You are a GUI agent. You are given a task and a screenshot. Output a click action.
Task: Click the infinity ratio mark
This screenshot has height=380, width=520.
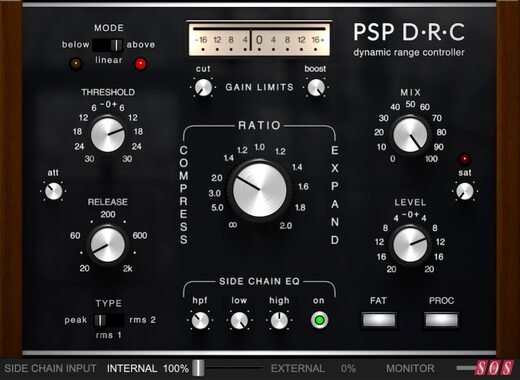(x=233, y=225)
